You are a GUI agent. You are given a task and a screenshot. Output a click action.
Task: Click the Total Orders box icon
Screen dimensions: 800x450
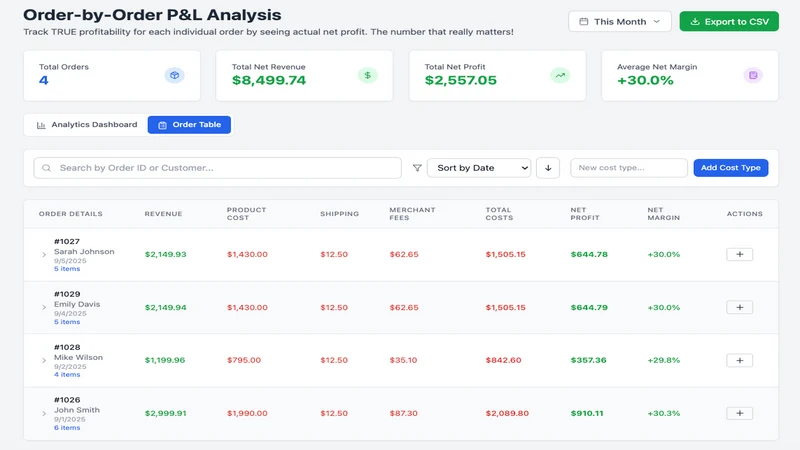(174, 76)
